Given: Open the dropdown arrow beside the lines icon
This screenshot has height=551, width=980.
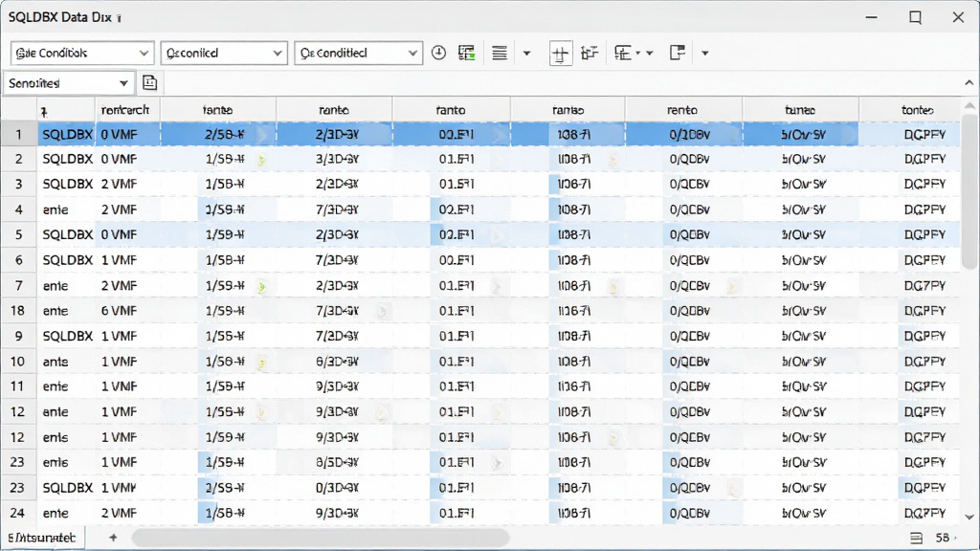Looking at the screenshot, I should tap(527, 54).
